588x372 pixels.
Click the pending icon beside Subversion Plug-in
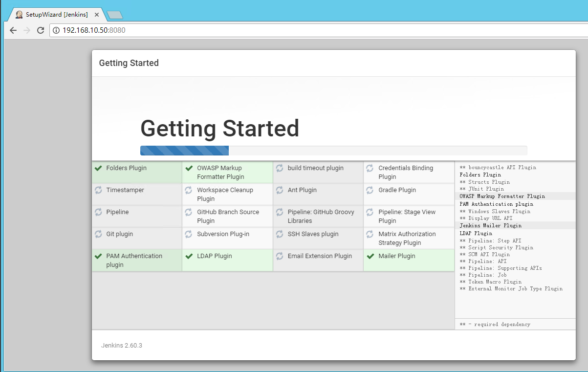(189, 234)
